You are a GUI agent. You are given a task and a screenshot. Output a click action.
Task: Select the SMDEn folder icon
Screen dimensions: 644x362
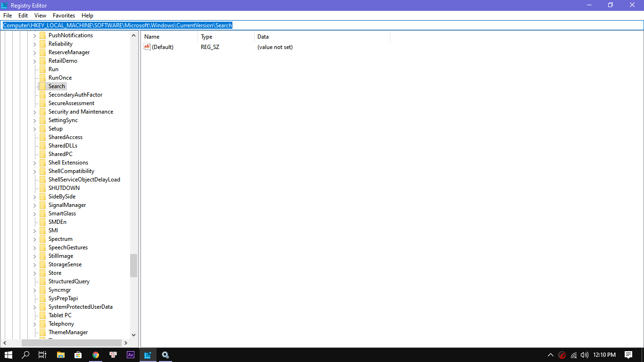click(42, 222)
